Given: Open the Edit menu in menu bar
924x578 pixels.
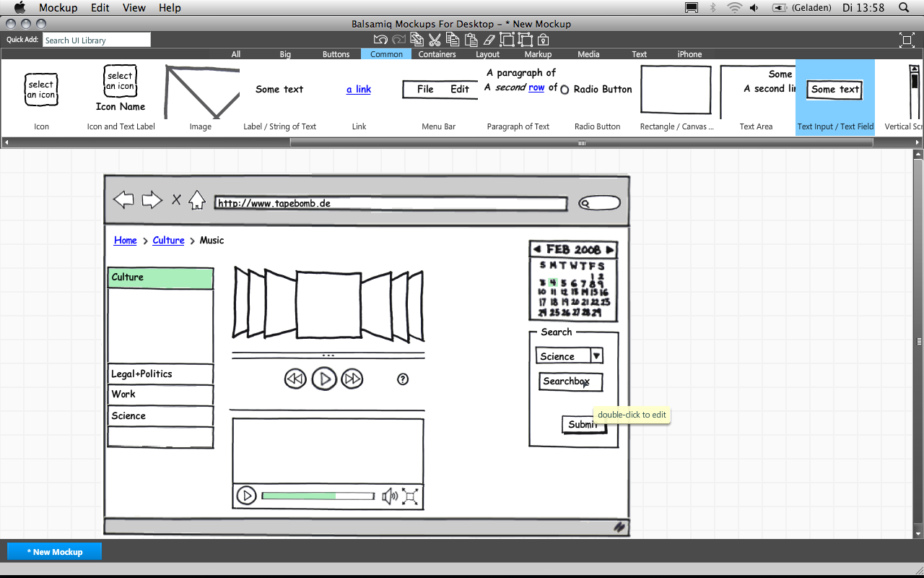Looking at the screenshot, I should [x=100, y=8].
